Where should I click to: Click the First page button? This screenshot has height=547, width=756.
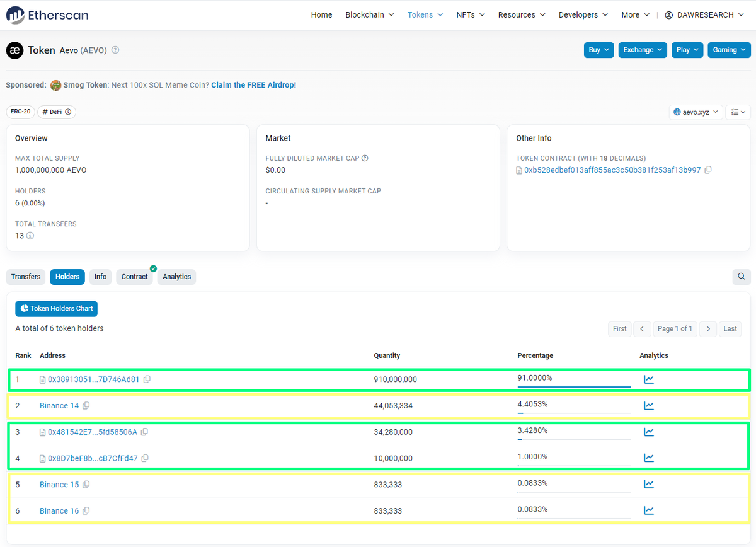coord(620,328)
